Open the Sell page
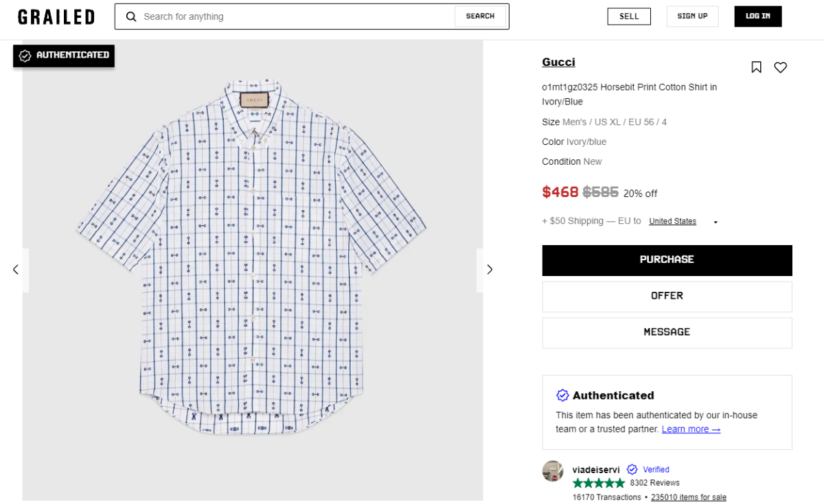This screenshot has height=504, width=824. 629,16
